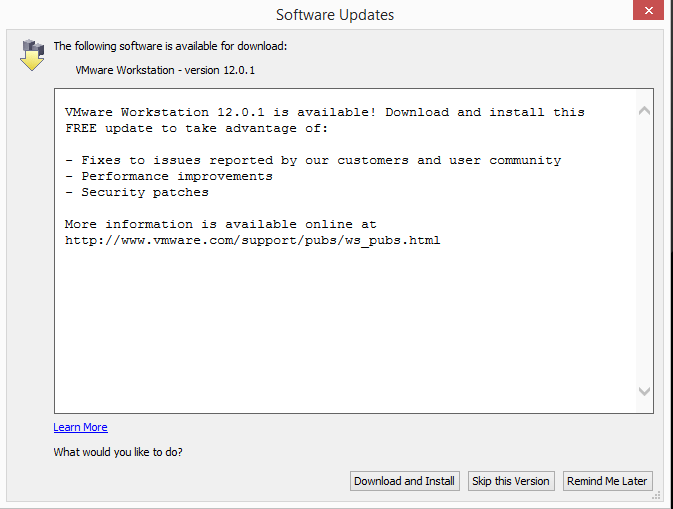Click the "Fixes to issues reported" line
The image size is (673, 509).
(312, 160)
